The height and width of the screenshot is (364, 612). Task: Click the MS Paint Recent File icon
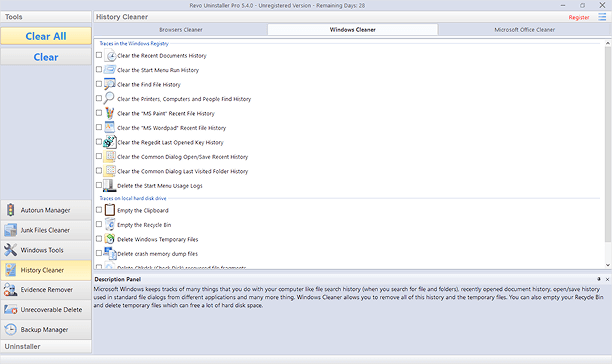click(x=110, y=113)
